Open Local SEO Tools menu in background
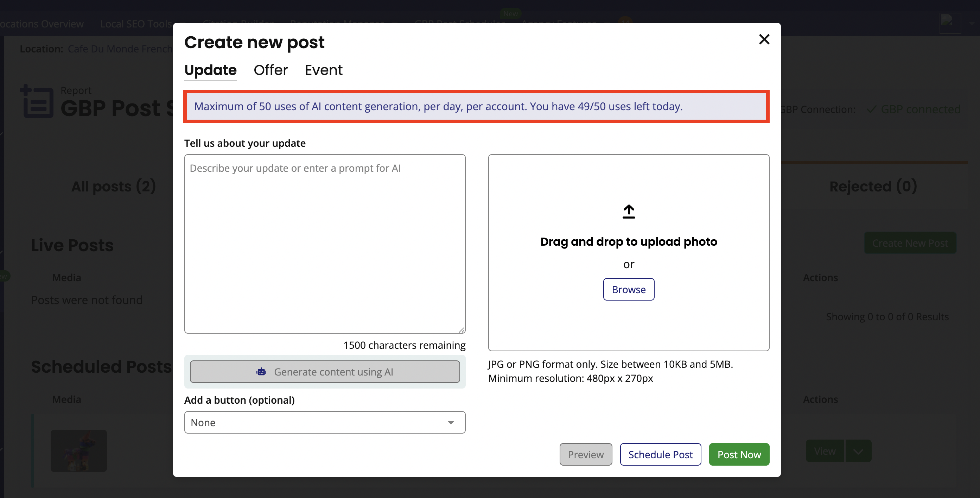The height and width of the screenshot is (498, 980). pos(136,24)
